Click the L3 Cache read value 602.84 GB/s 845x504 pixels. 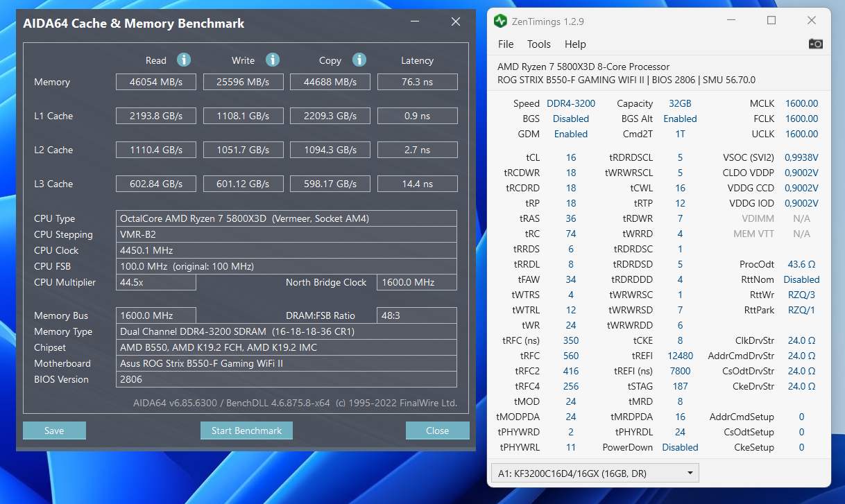(x=156, y=184)
